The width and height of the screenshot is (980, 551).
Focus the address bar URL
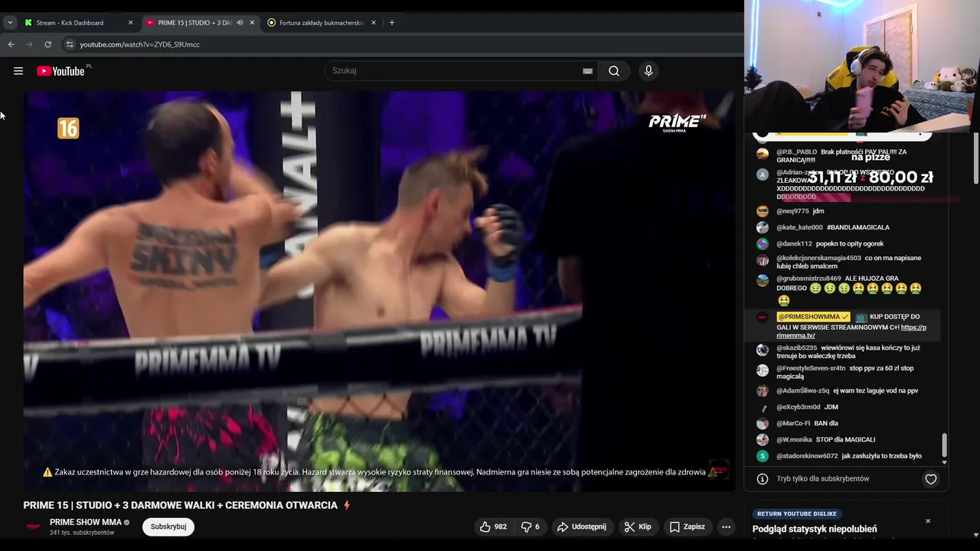tap(139, 44)
